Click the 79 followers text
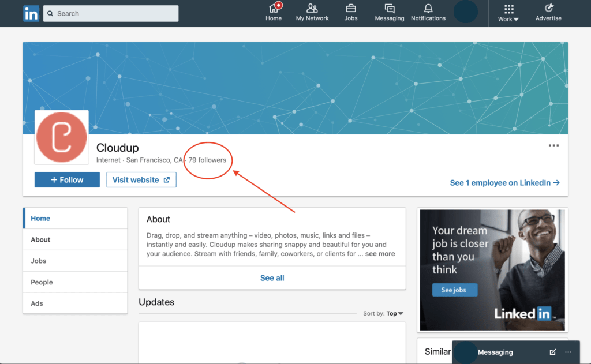This screenshot has width=591, height=364. pyautogui.click(x=207, y=160)
